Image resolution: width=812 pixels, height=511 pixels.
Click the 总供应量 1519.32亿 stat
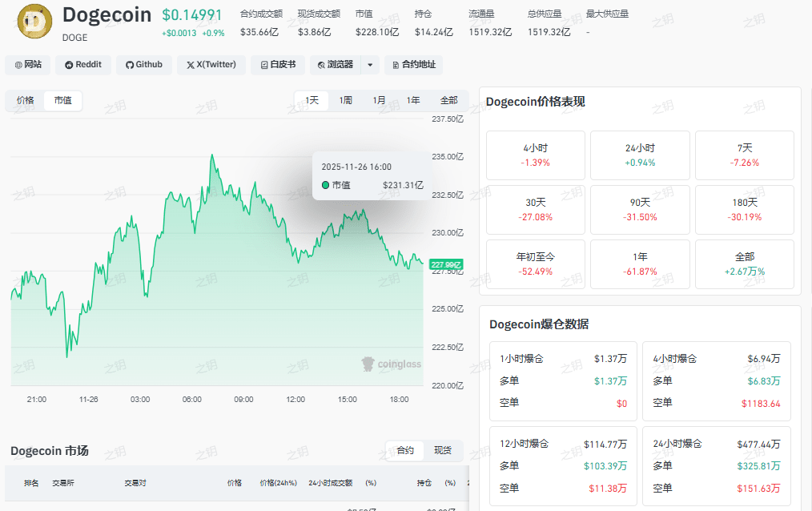(x=549, y=22)
